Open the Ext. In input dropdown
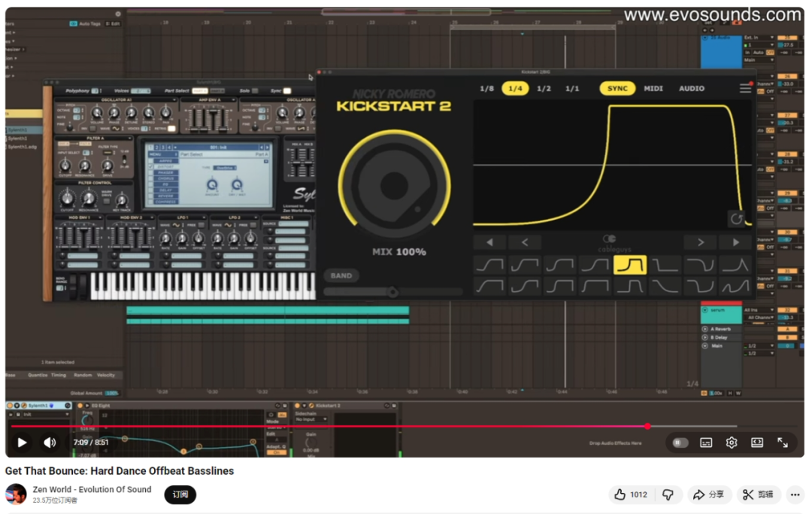812x514 pixels. click(x=759, y=38)
